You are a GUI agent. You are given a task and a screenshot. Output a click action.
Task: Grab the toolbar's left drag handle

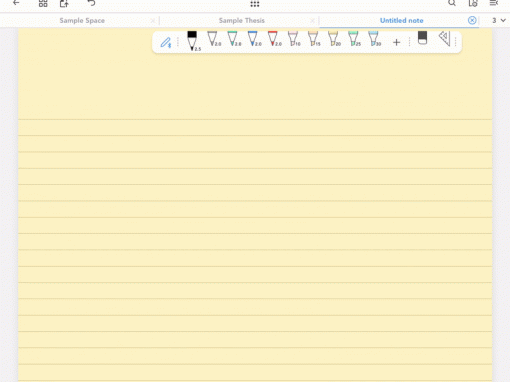point(178,42)
